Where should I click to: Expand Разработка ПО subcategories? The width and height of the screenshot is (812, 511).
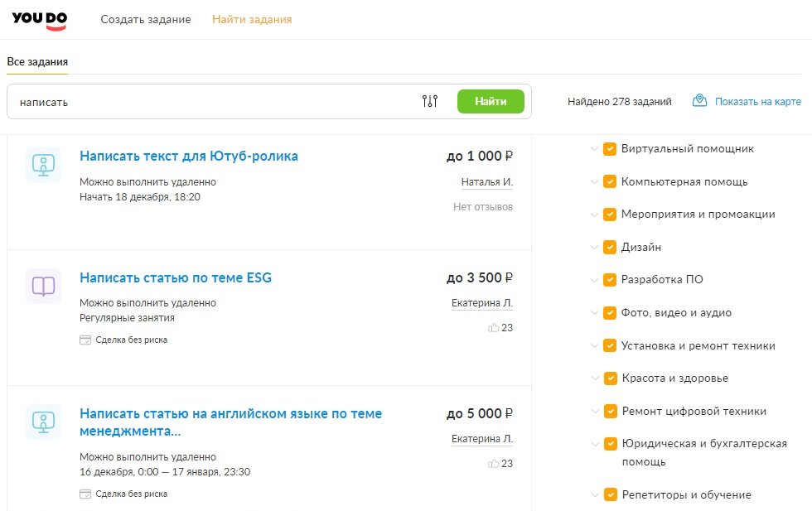(x=595, y=280)
